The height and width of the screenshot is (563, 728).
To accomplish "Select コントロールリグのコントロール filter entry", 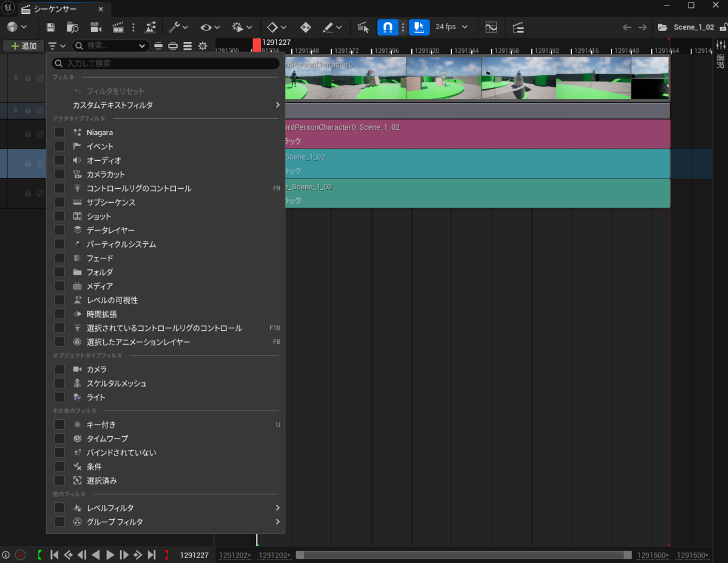I will pyautogui.click(x=165, y=188).
